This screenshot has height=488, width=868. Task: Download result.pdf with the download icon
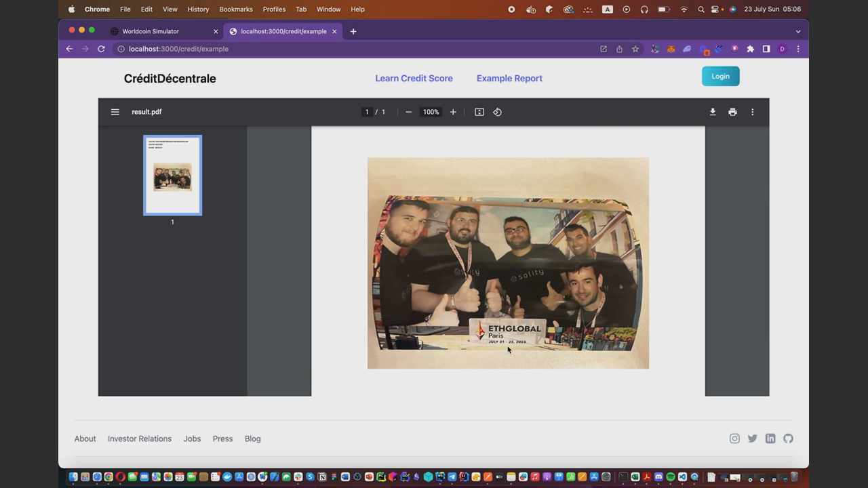pyautogui.click(x=713, y=112)
